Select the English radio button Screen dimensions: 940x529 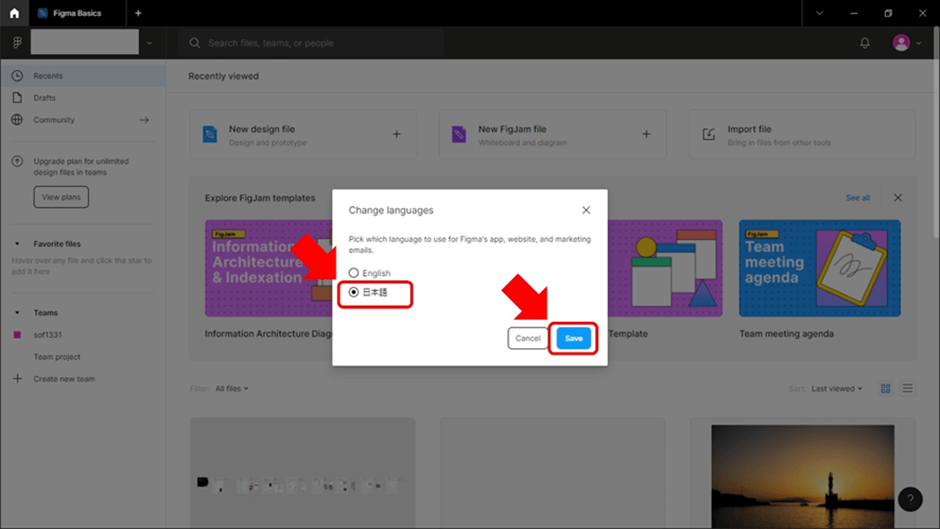[x=354, y=273]
